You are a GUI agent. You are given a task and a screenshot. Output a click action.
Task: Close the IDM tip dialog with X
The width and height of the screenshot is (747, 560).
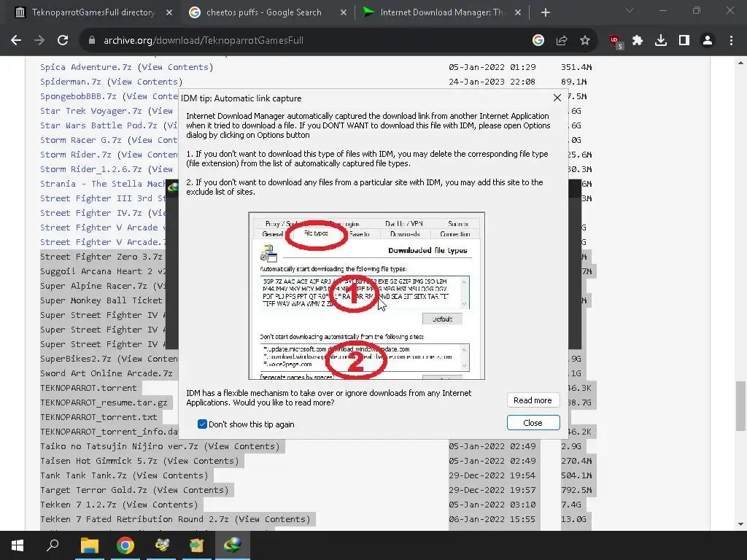[557, 98]
